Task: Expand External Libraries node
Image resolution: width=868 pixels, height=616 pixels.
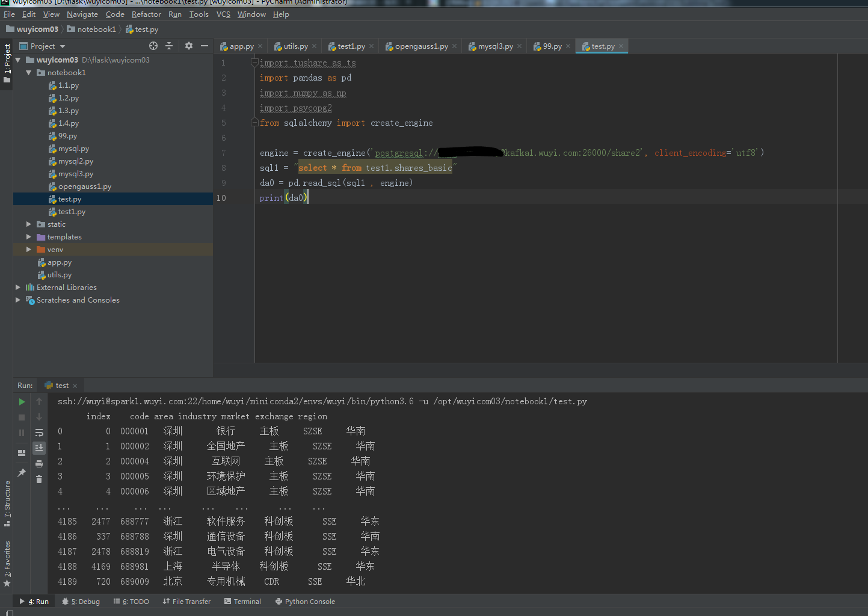Action: pos(18,288)
